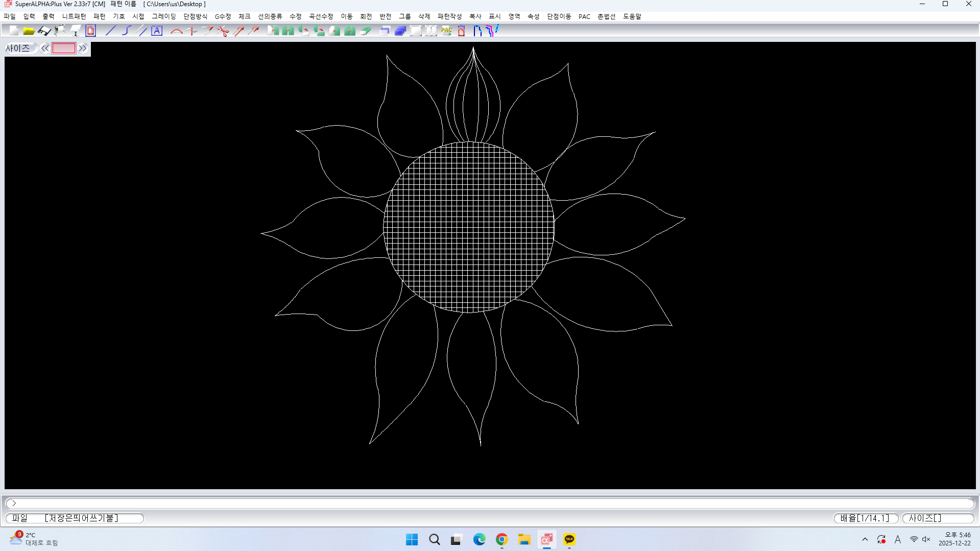Select the text 'A' tool
This screenshot has height=551, width=980.
(157, 31)
